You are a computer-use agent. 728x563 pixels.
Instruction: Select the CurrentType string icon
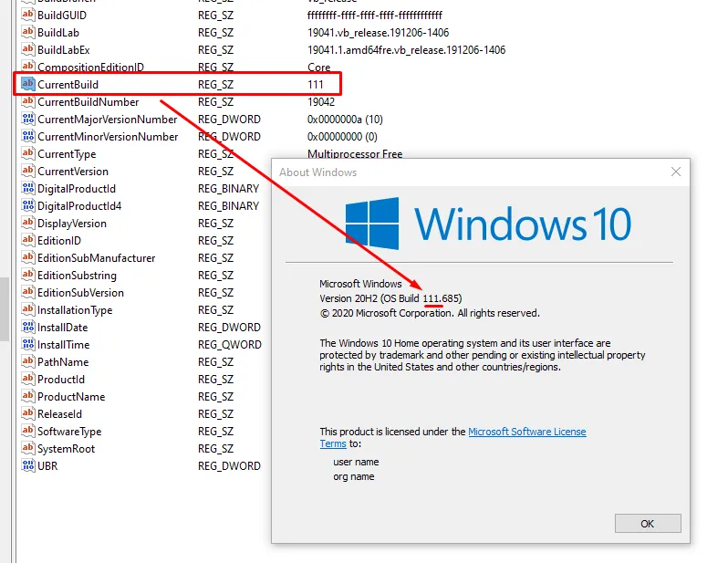tap(28, 153)
